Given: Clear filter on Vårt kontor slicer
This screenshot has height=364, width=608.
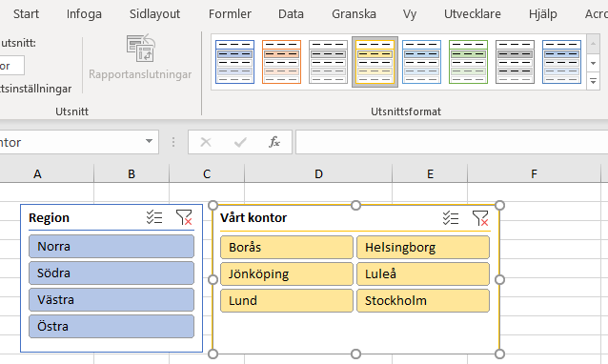Looking at the screenshot, I should (x=480, y=218).
